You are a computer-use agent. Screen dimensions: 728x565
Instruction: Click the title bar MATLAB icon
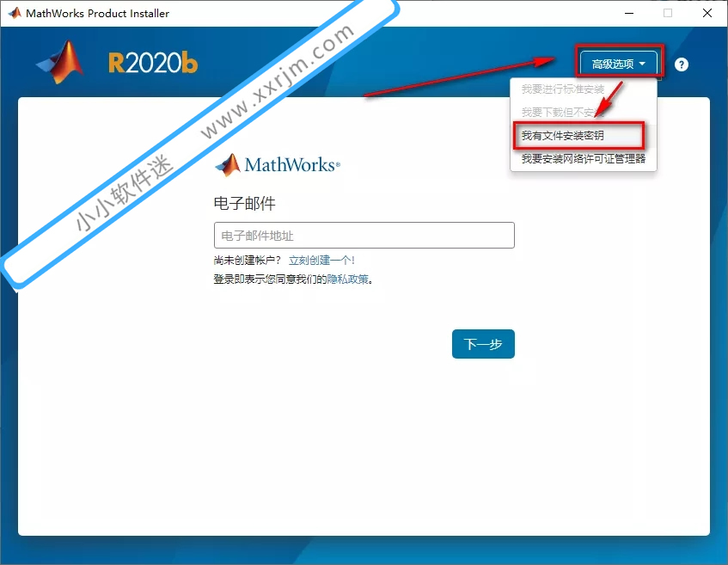[x=15, y=13]
